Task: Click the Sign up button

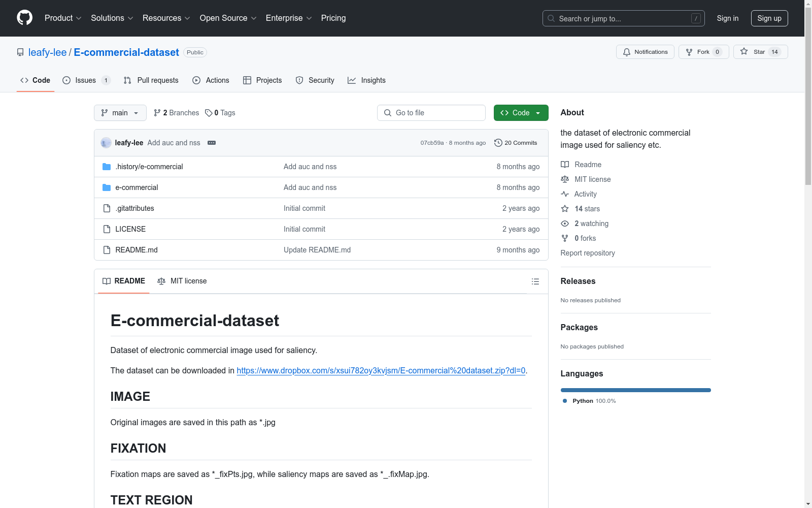Action: [x=769, y=18]
